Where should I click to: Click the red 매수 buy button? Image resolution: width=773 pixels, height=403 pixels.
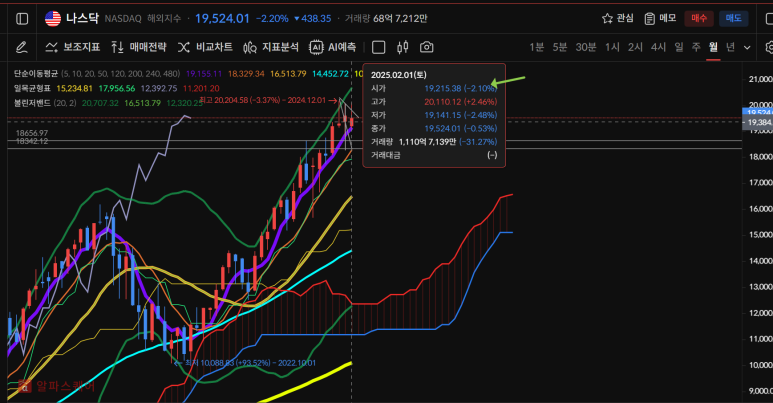(x=699, y=19)
